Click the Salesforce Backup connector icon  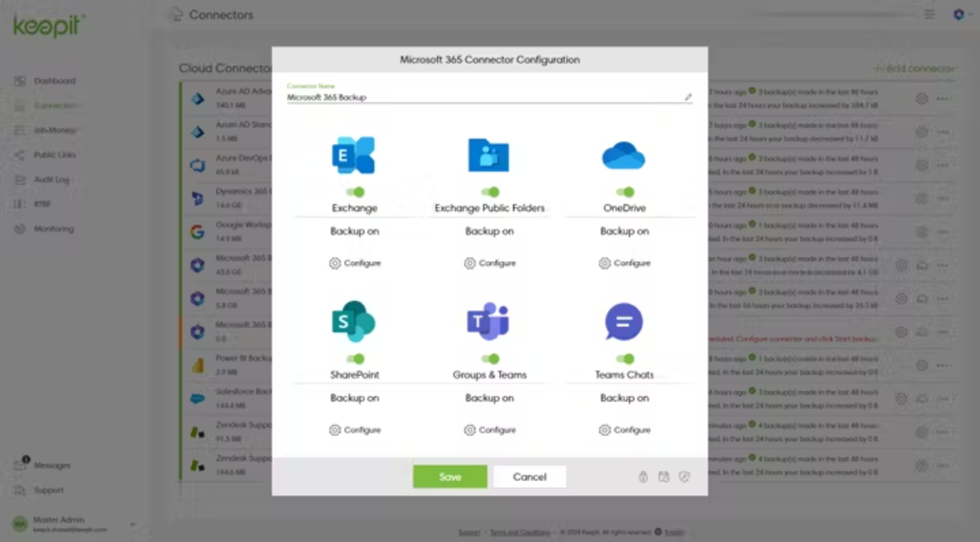click(197, 399)
